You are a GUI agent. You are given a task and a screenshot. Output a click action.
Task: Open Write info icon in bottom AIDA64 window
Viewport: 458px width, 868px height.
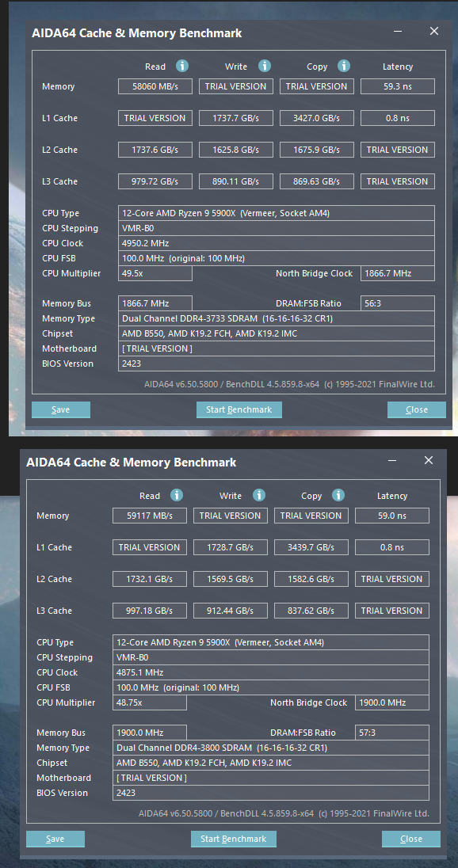[x=258, y=495]
